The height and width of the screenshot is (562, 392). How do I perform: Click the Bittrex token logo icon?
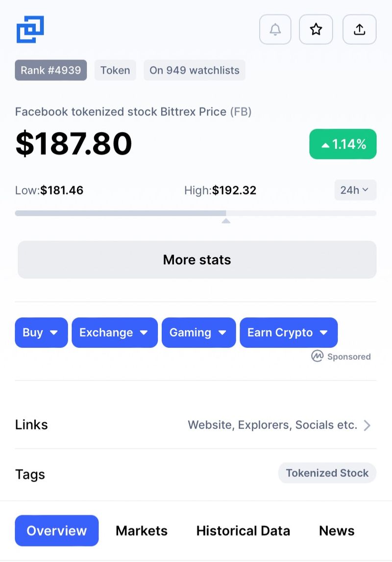pos(30,29)
